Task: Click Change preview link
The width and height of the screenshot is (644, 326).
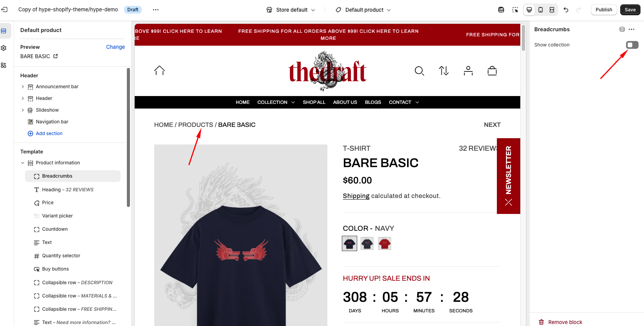Action: click(116, 47)
